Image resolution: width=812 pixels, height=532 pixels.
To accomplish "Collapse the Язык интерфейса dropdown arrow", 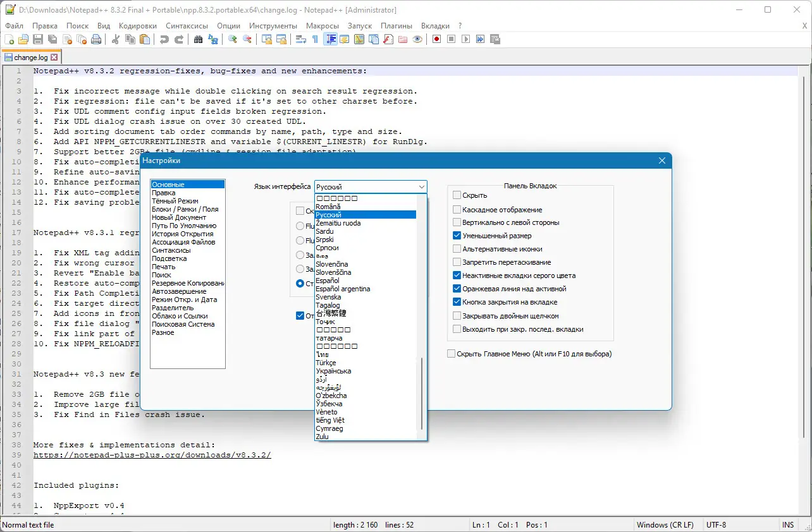I will tap(421, 187).
